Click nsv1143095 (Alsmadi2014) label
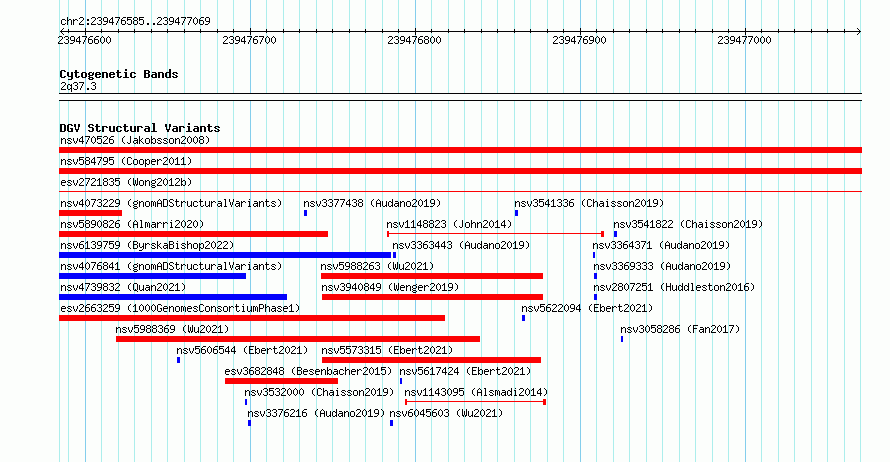The height and width of the screenshot is (462, 890). coord(476,392)
